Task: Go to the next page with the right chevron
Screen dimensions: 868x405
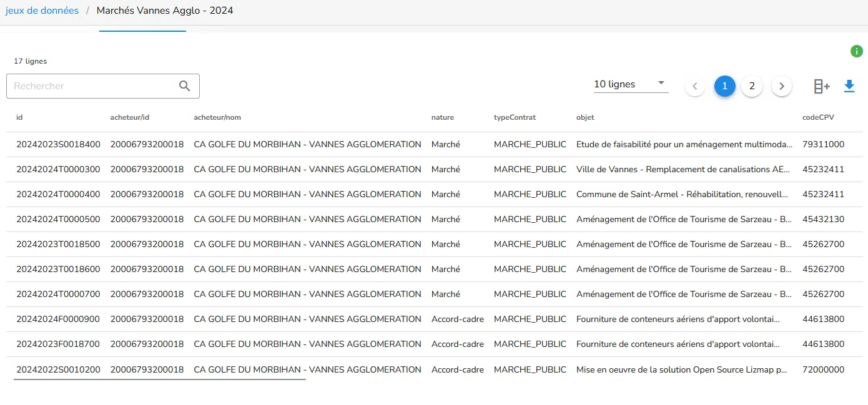Action: click(x=782, y=86)
